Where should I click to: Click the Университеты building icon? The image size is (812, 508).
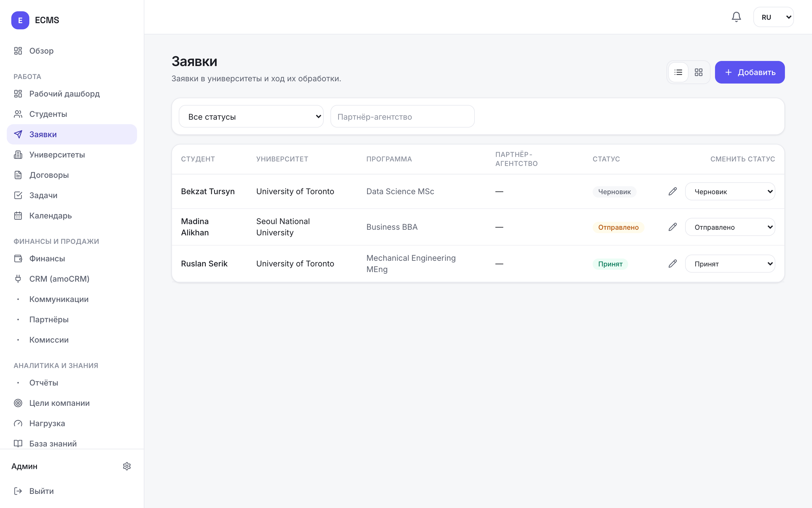pyautogui.click(x=18, y=155)
